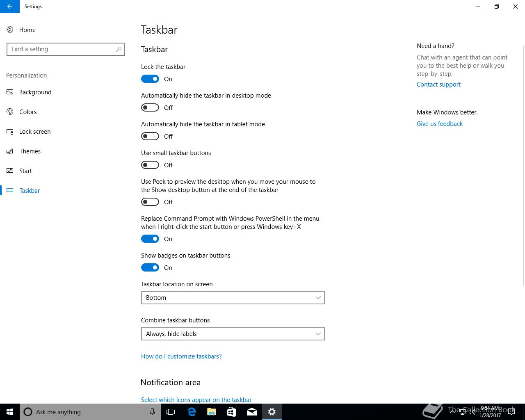Toggle Lock the taskbar switch
Image resolution: width=525 pixels, height=420 pixels.
pyautogui.click(x=150, y=79)
